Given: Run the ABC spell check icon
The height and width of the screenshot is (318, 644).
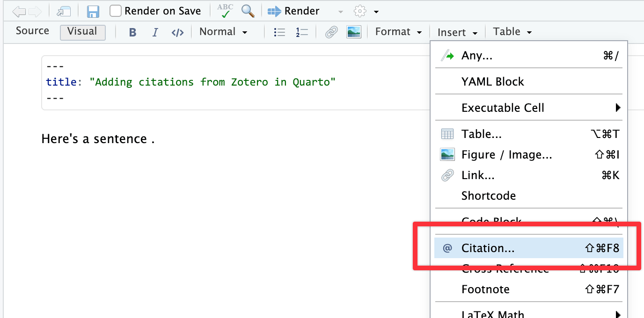Looking at the screenshot, I should [225, 11].
